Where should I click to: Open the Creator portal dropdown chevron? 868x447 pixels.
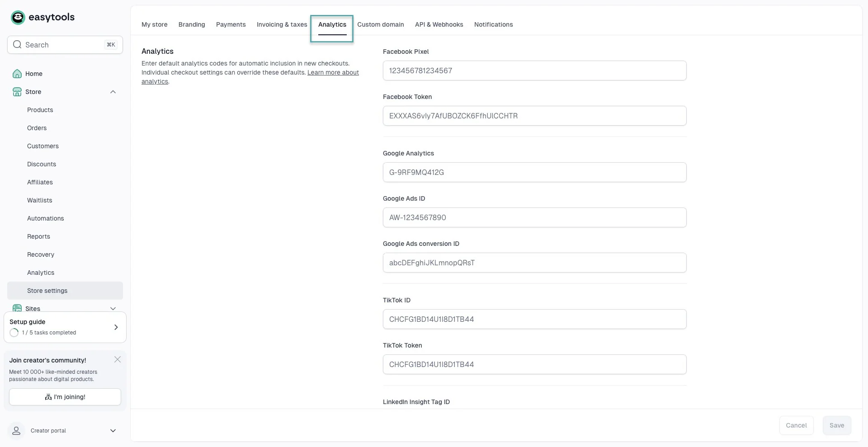coord(113,431)
